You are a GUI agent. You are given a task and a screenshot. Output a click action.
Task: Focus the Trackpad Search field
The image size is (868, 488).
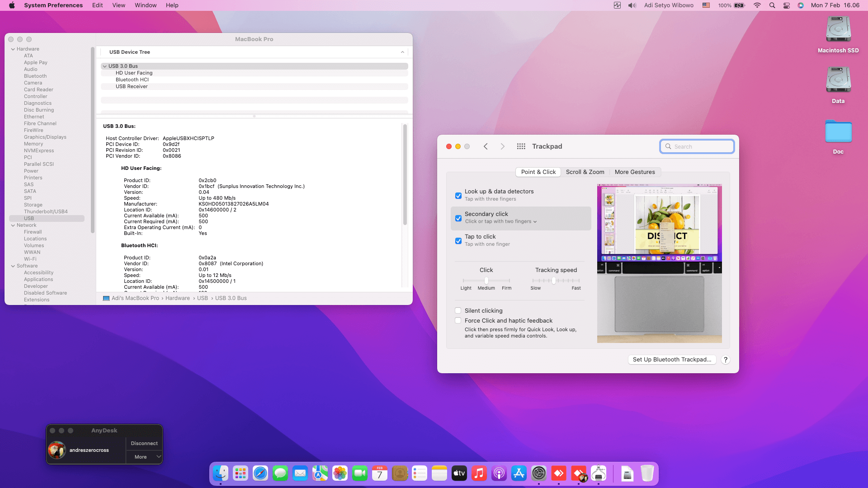click(697, 146)
